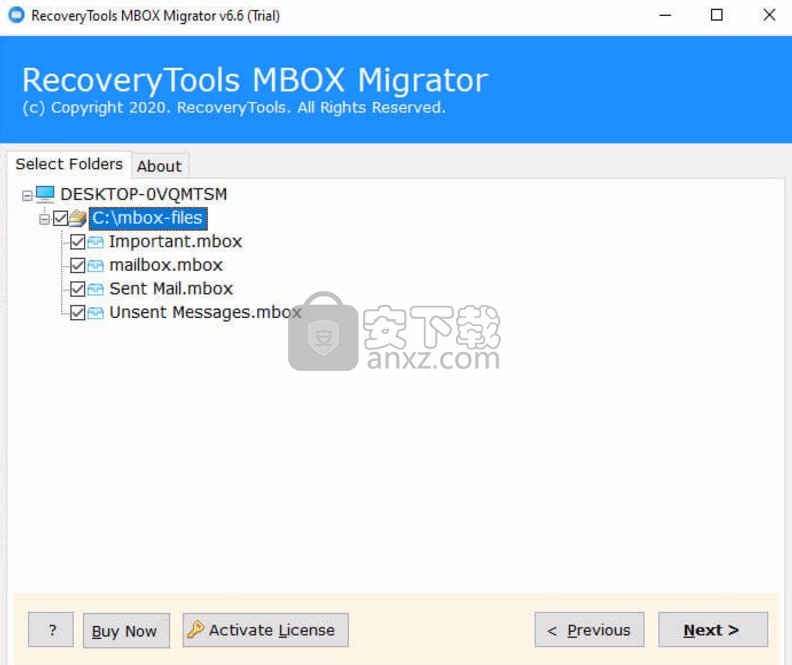Select the Important.mbox file name
The height and width of the screenshot is (665, 792).
(176, 241)
